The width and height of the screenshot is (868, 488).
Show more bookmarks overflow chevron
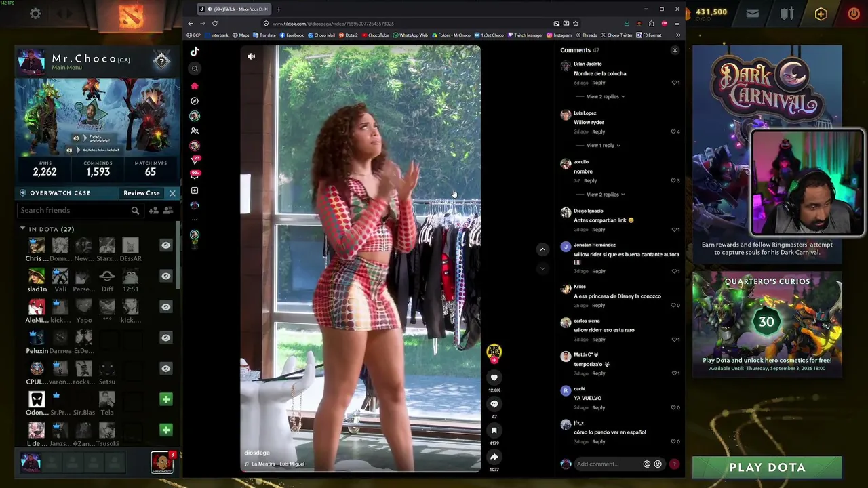point(677,35)
